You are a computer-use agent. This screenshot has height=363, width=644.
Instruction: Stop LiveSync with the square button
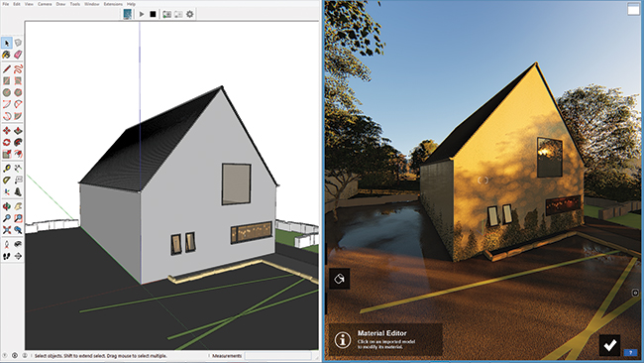(x=153, y=14)
